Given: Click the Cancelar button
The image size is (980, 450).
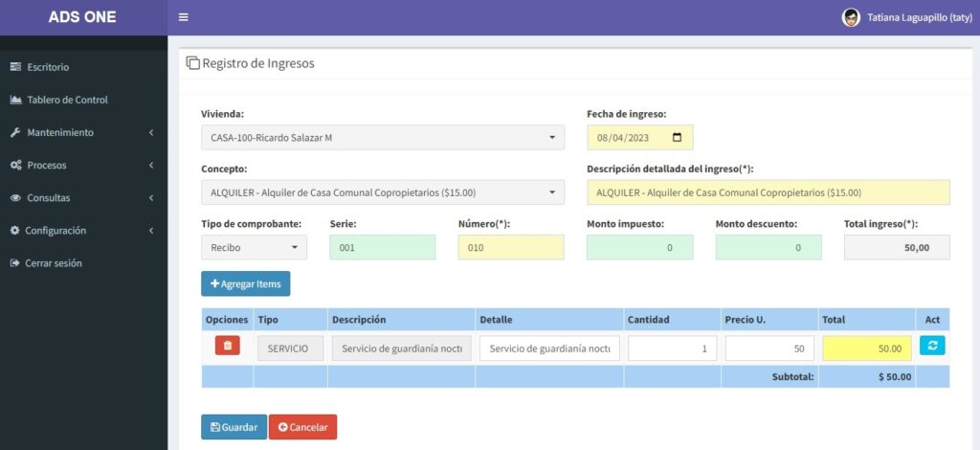Looking at the screenshot, I should tap(302, 427).
